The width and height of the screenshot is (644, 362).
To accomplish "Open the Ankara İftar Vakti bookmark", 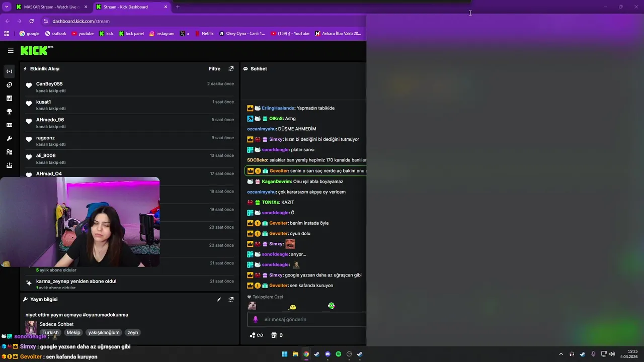I will pos(338,34).
